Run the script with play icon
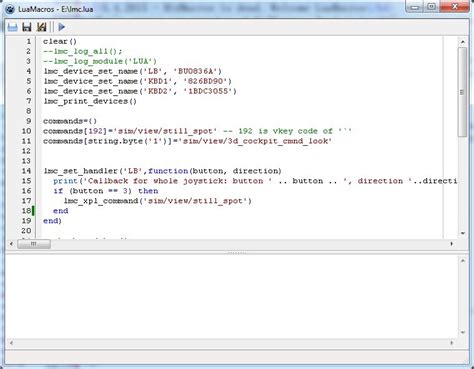Image resolution: width=474 pixels, height=369 pixels. [x=62, y=27]
